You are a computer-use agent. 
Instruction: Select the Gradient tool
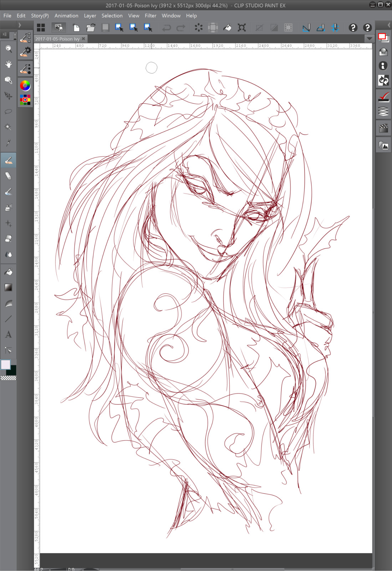pyautogui.click(x=9, y=288)
